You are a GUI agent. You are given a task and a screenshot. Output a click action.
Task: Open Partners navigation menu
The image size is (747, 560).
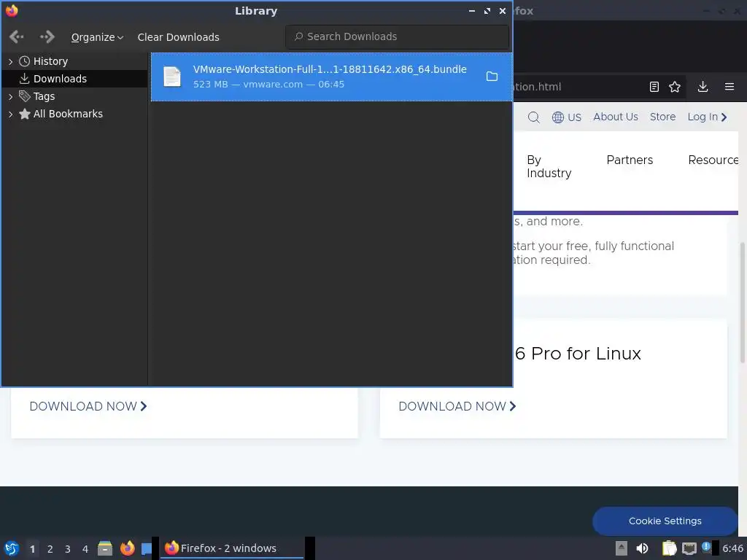click(x=630, y=160)
